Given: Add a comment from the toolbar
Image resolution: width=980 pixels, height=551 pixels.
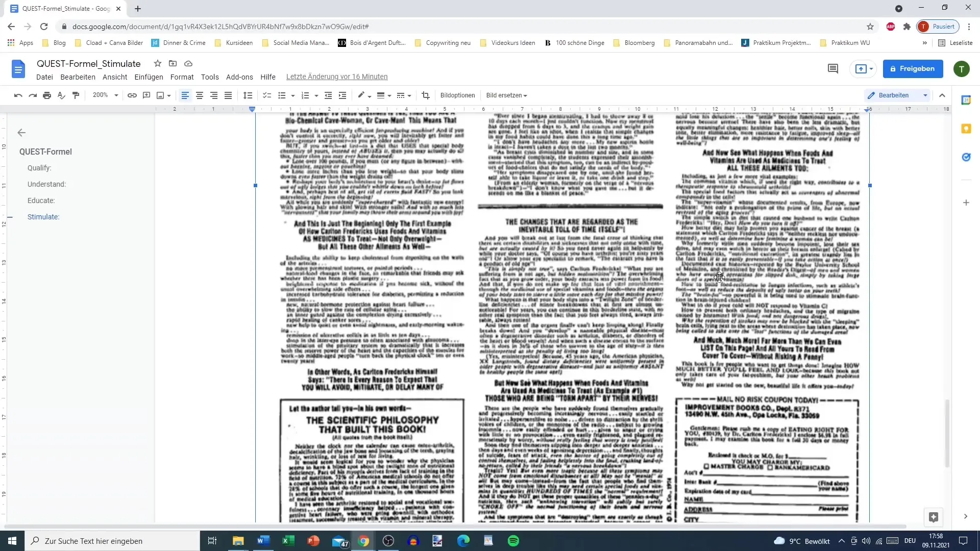Looking at the screenshot, I should coord(146,95).
